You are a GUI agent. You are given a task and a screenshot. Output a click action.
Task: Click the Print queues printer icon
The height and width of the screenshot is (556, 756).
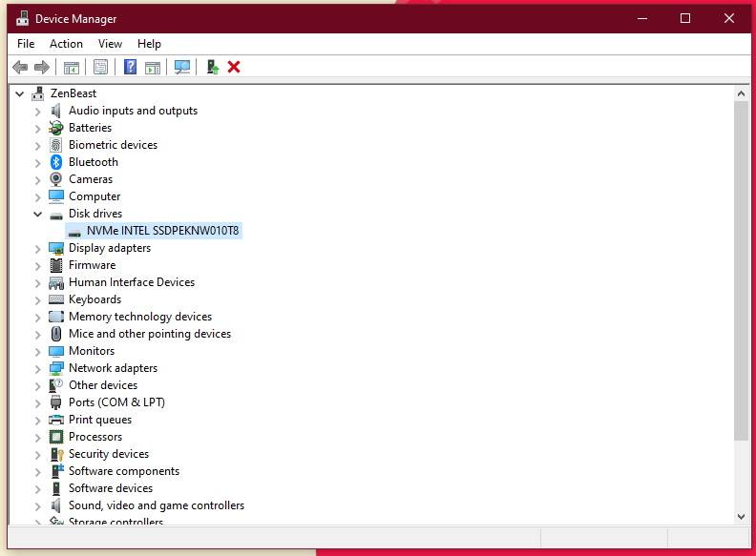tap(56, 420)
